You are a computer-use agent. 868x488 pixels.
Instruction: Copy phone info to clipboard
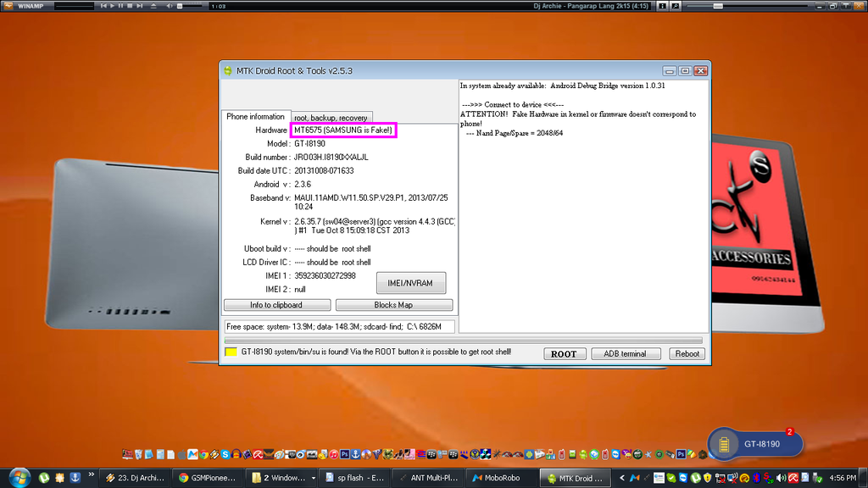pos(276,305)
